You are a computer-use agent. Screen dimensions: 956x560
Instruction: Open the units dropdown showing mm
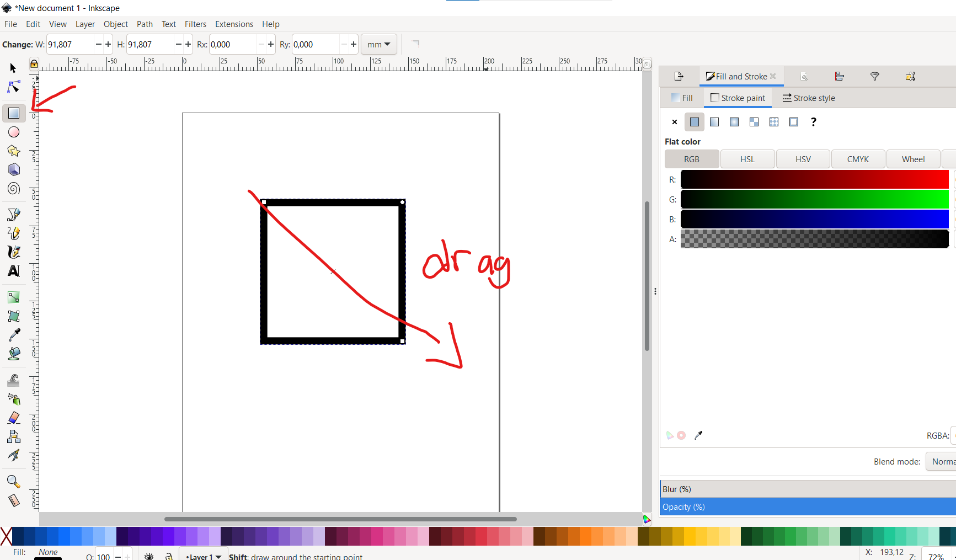(378, 44)
